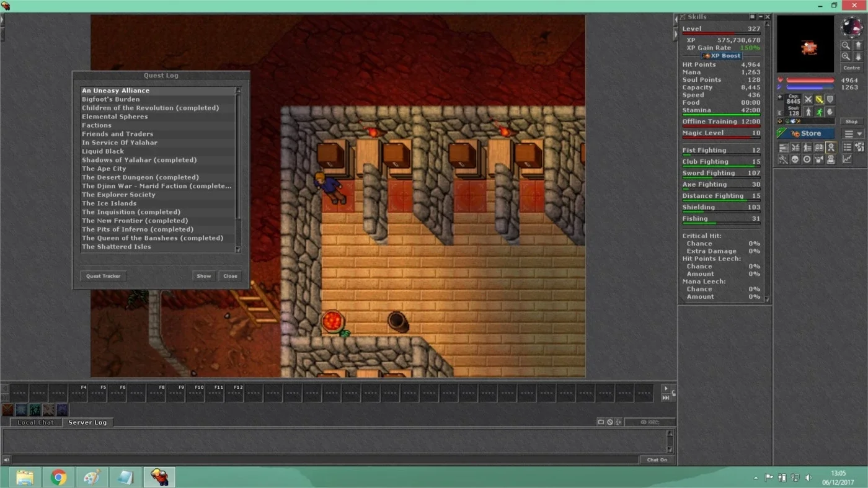This screenshot has height=488, width=868.
Task: Open the skull unjustified points icon
Action: (x=795, y=159)
